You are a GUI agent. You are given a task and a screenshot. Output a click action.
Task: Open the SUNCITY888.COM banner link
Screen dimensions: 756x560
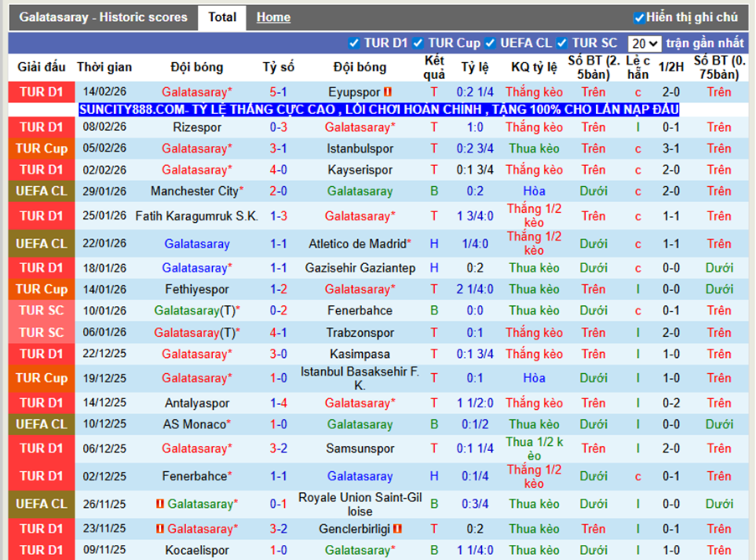tap(379, 110)
